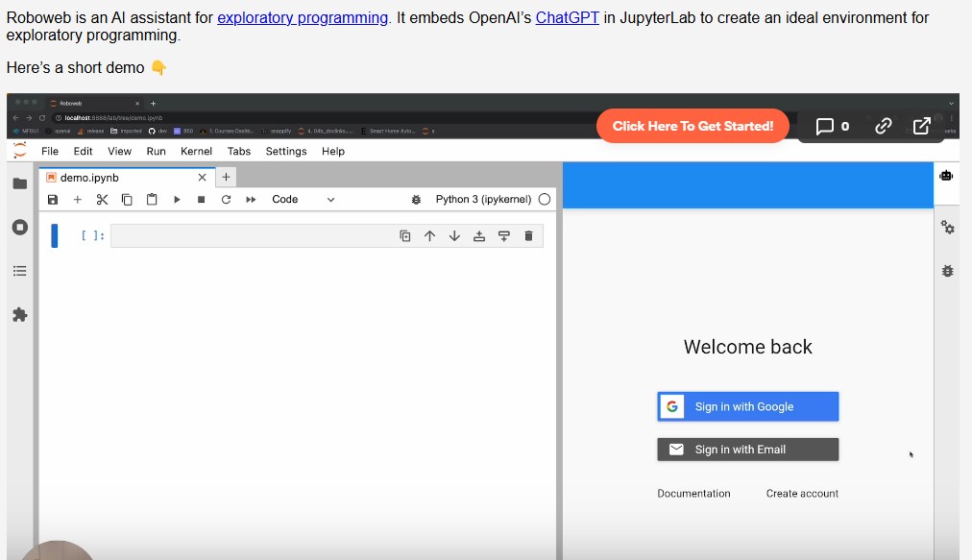Open the Settings menu
This screenshot has height=560, width=972.
pyautogui.click(x=285, y=152)
